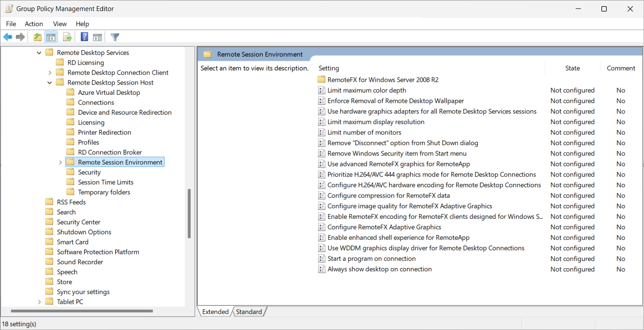Click the Back arrow in toolbar
The width and height of the screenshot is (644, 330).
[x=8, y=37]
